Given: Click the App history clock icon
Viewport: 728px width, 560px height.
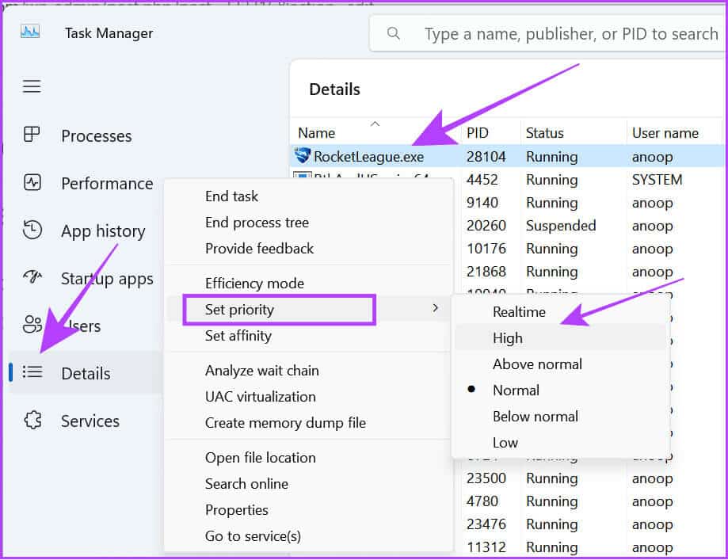Looking at the screenshot, I should click(32, 230).
